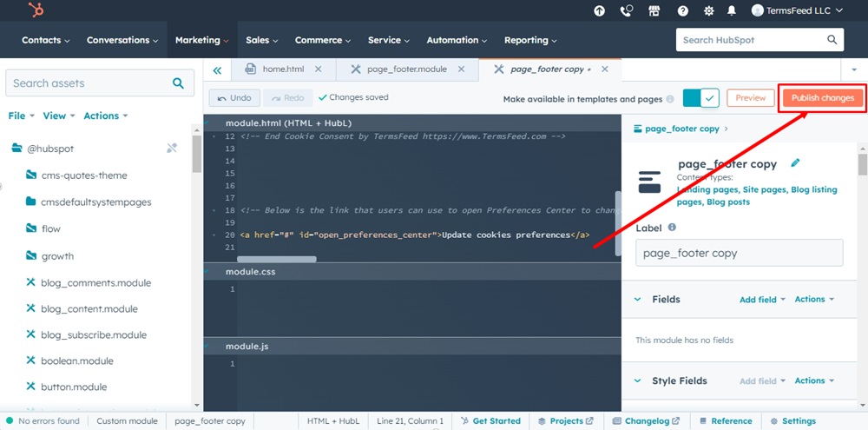Open the help question mark icon
Screen dimensions: 868x430
pyautogui.click(x=683, y=10)
